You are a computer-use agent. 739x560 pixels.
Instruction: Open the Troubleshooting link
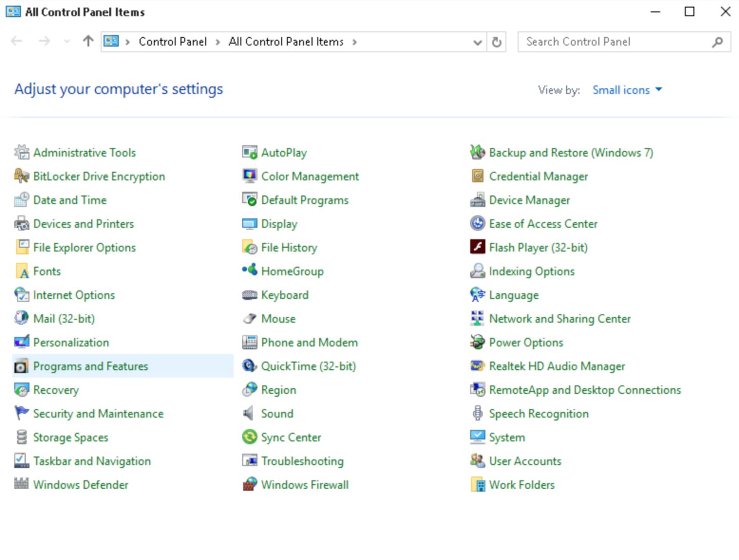(x=303, y=461)
